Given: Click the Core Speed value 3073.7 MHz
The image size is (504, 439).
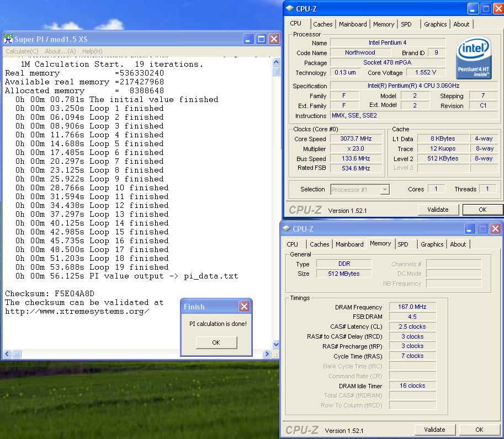Looking at the screenshot, I should pos(356,138).
